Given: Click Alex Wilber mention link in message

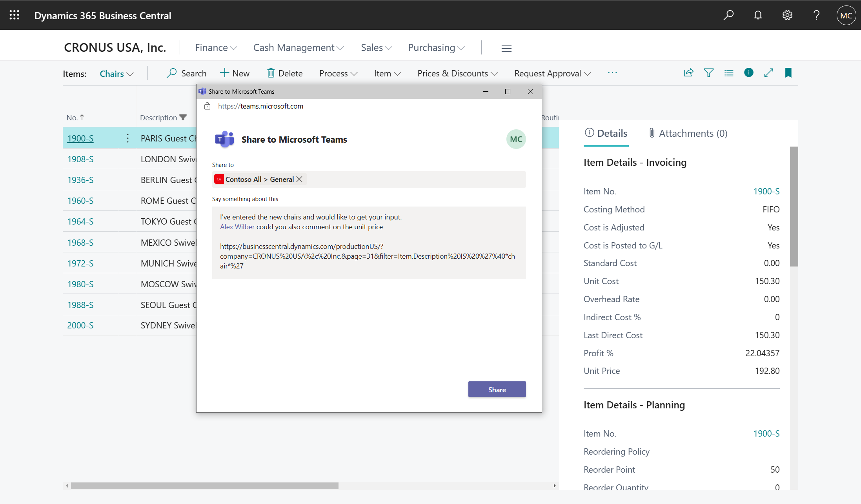Looking at the screenshot, I should tap(237, 227).
